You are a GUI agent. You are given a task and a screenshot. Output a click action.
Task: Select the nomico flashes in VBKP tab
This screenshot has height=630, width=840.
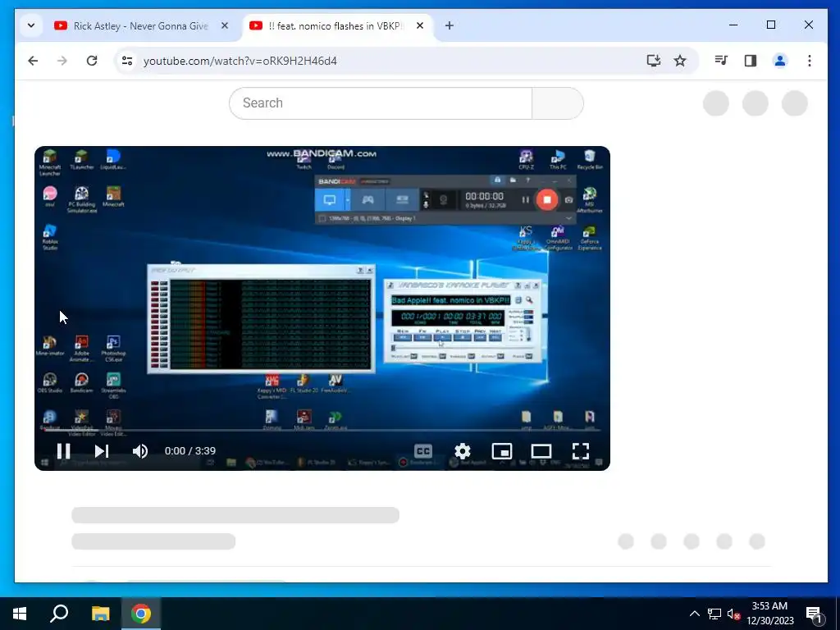(335, 25)
